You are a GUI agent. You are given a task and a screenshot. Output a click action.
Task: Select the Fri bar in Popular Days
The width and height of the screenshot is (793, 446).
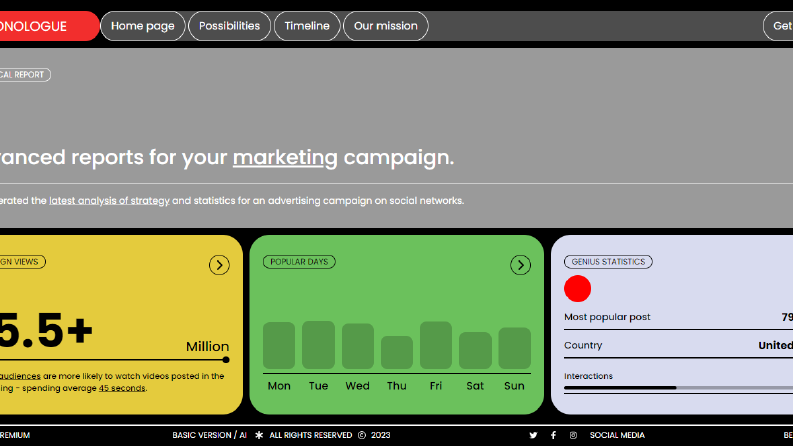click(435, 345)
